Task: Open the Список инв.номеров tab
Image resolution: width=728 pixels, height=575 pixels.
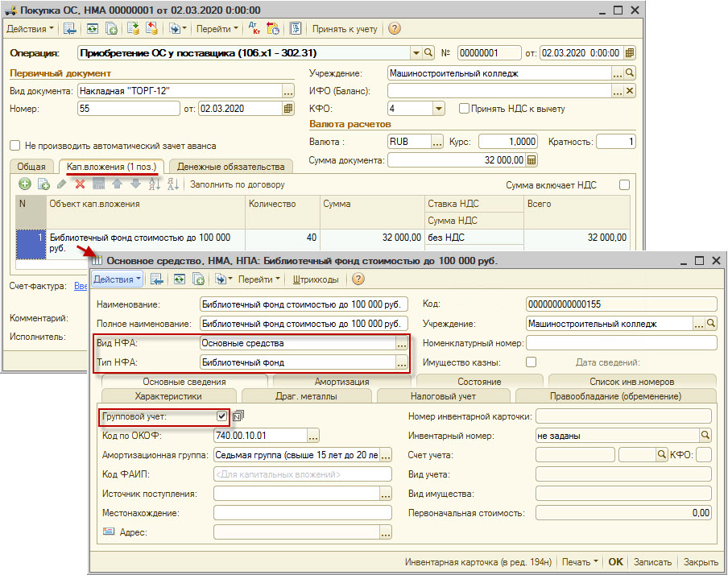Action: [x=631, y=382]
